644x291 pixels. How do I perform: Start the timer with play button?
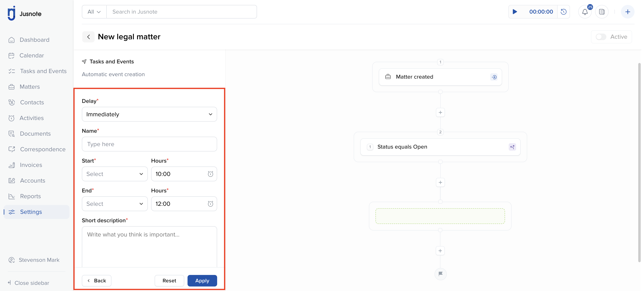coord(515,12)
